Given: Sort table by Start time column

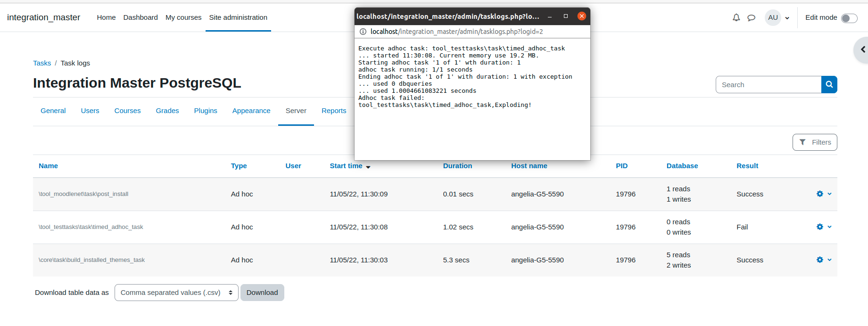Looking at the screenshot, I should pos(346,166).
